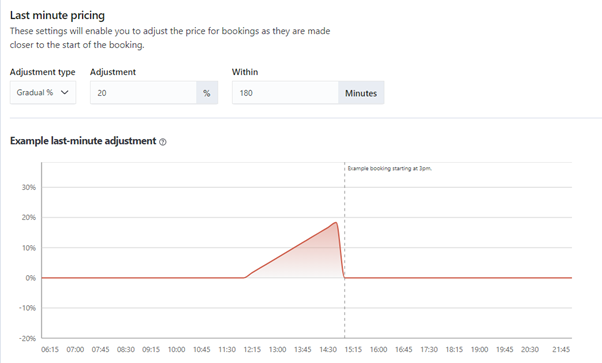Click the 19:00 x-axis label
The width and height of the screenshot is (602, 363).
point(480,350)
